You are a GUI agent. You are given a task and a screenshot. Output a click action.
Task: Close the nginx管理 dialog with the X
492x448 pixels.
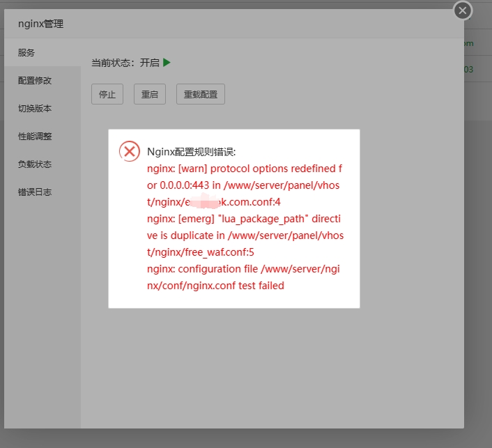click(x=463, y=10)
